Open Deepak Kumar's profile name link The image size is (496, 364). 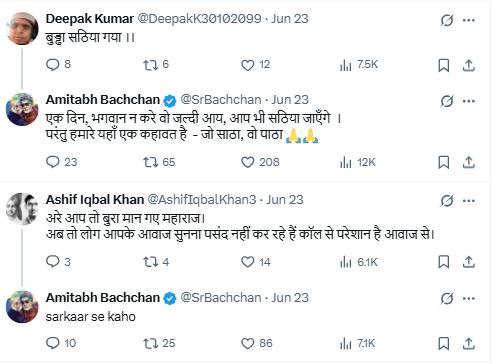coord(90,19)
